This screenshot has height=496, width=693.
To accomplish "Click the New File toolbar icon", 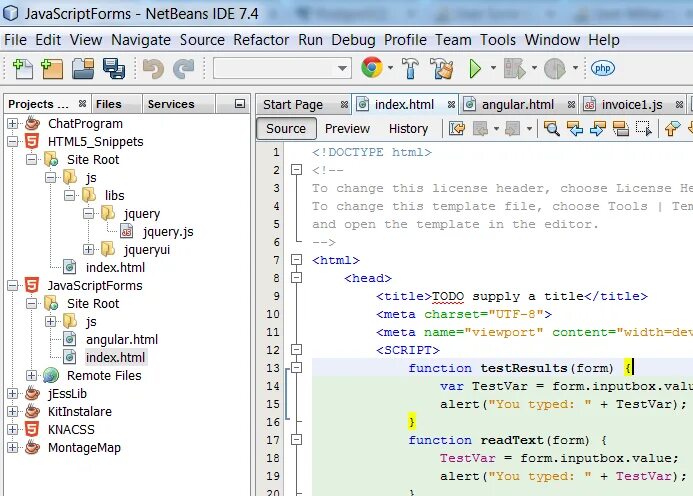I will click(23, 69).
